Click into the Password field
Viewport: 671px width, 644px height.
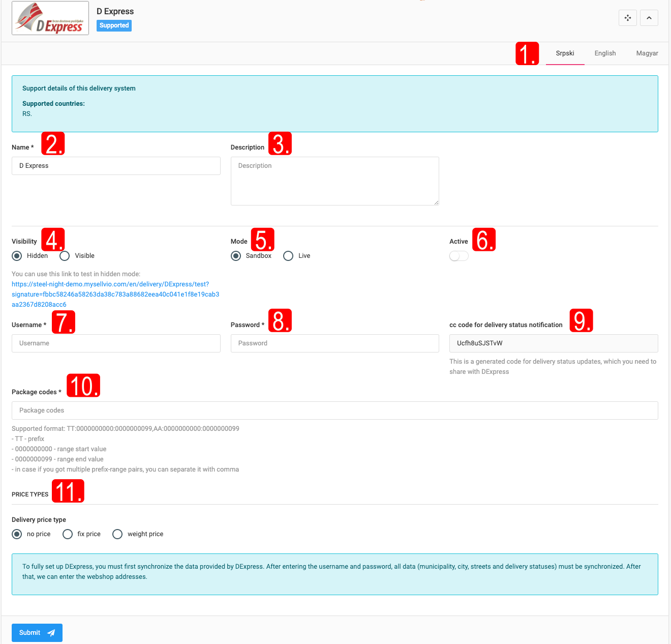point(334,343)
